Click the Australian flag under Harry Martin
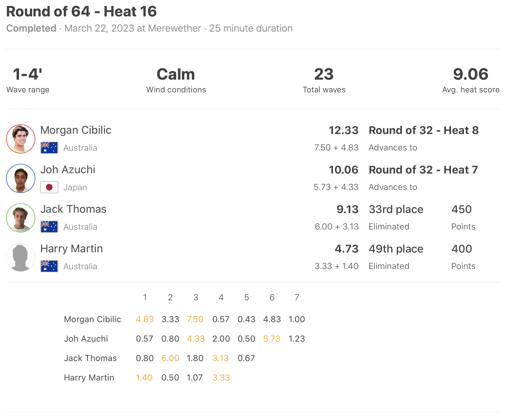506x420 pixels. 49,266
